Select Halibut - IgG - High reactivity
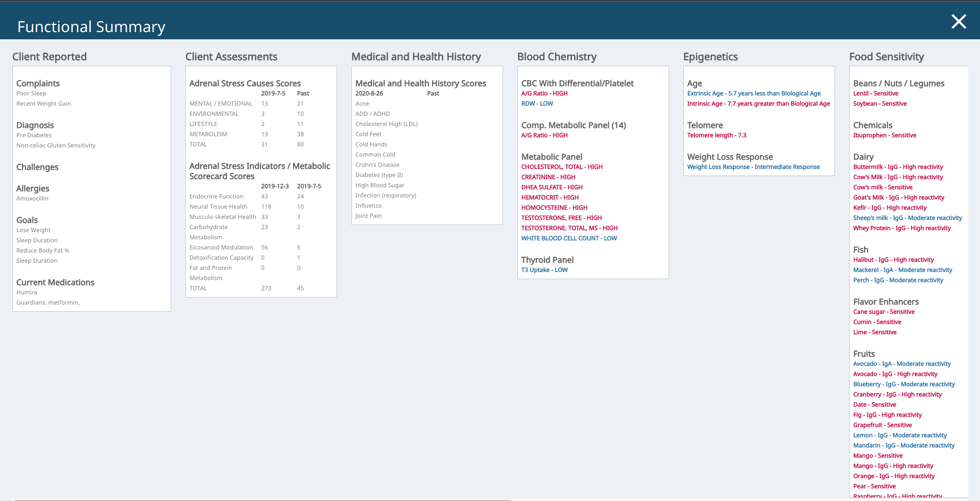The width and height of the screenshot is (980, 501). point(893,260)
